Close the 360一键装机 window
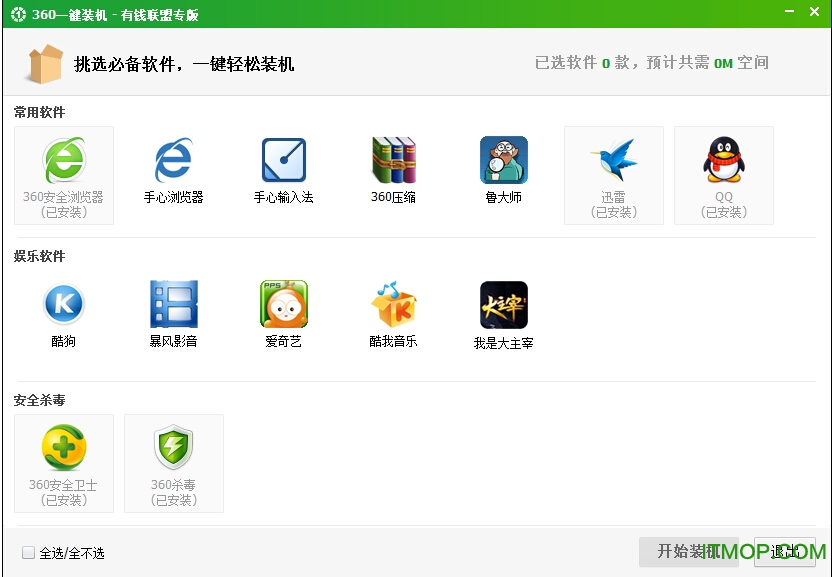The width and height of the screenshot is (832, 577). 814,11
